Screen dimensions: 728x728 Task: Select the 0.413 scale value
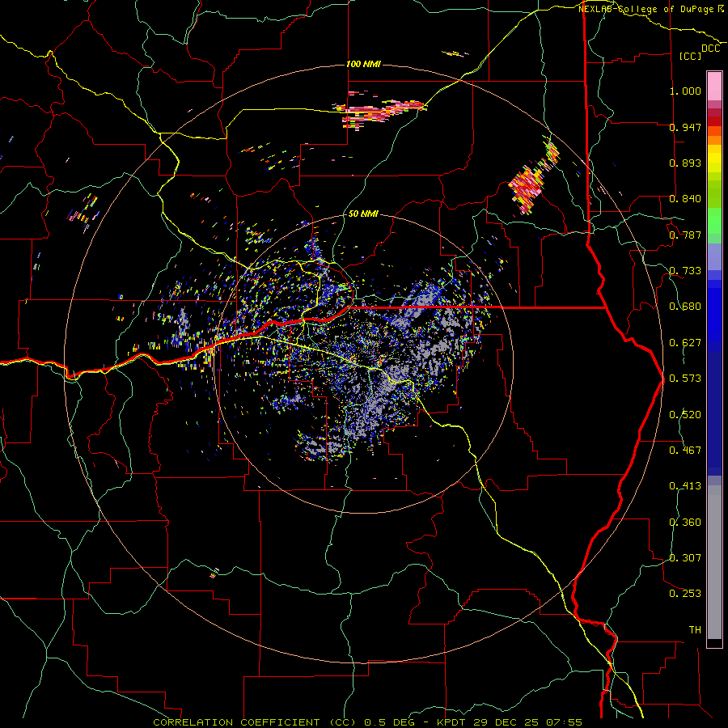point(685,486)
